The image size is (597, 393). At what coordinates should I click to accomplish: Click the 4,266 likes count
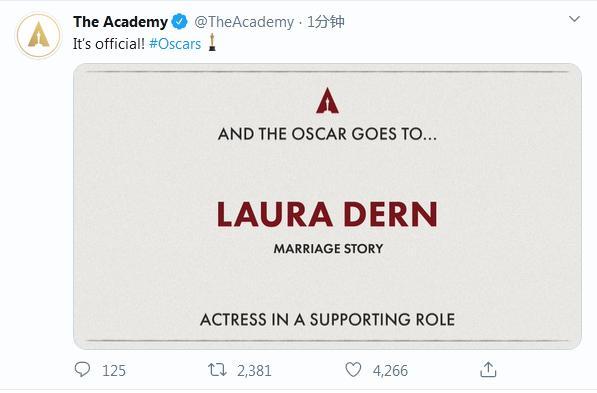[390, 371]
